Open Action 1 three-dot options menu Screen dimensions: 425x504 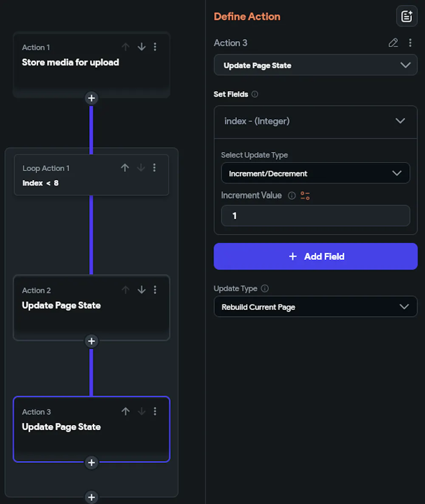coord(155,47)
